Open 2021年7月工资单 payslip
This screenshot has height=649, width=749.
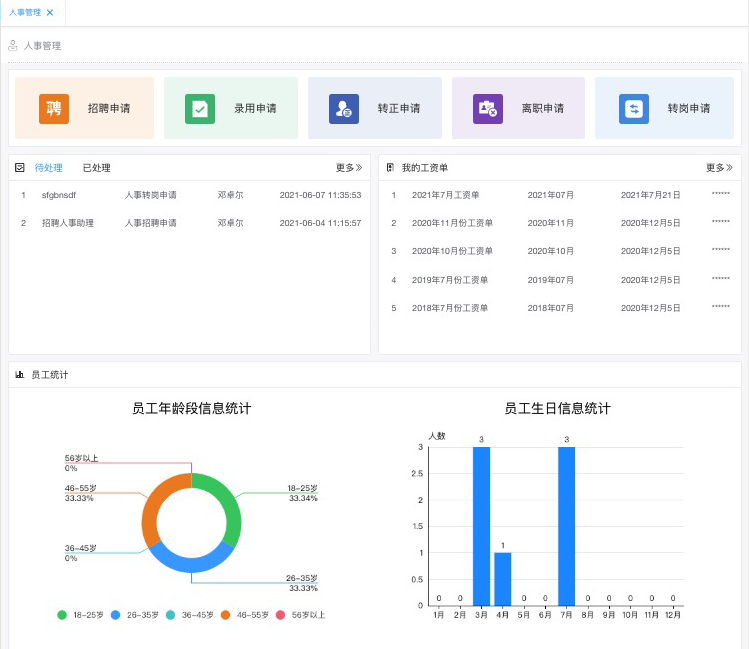[x=446, y=195]
